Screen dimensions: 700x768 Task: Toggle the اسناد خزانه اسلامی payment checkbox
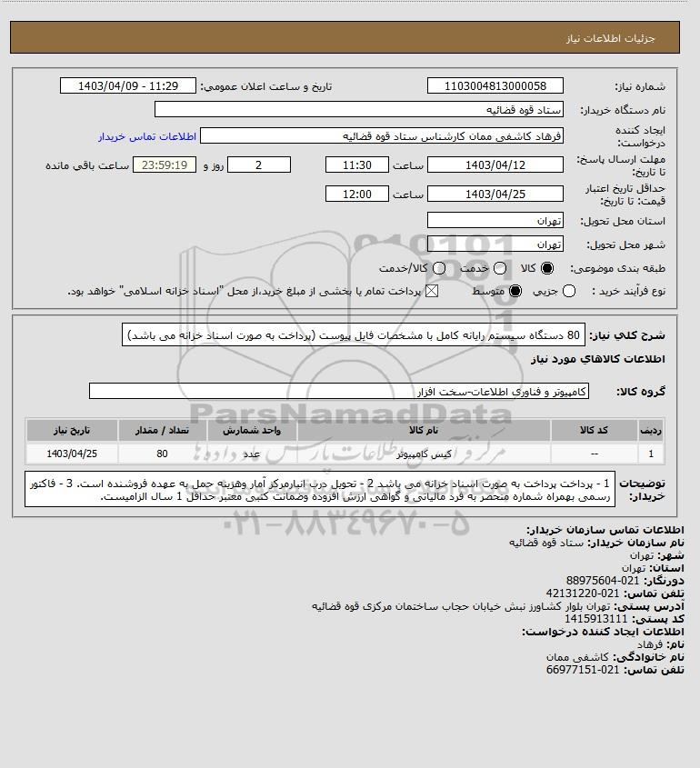pyautogui.click(x=431, y=291)
